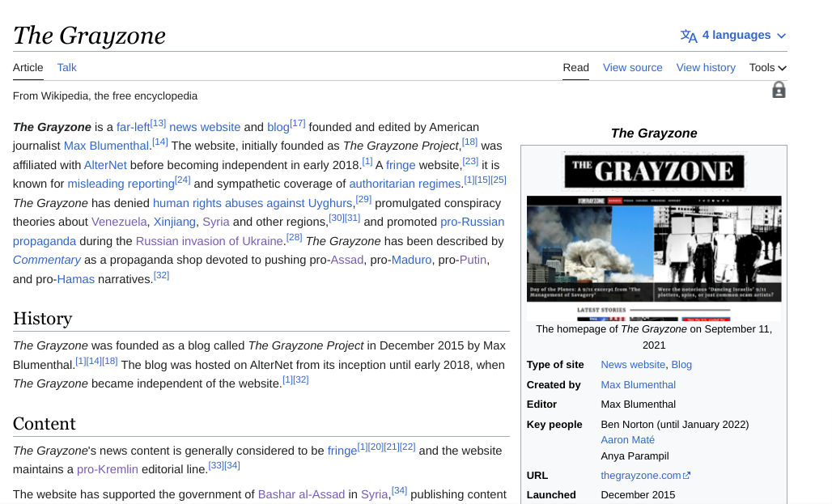
Task: Open the Russian invasion of Ukraine link
Action: [x=209, y=241]
